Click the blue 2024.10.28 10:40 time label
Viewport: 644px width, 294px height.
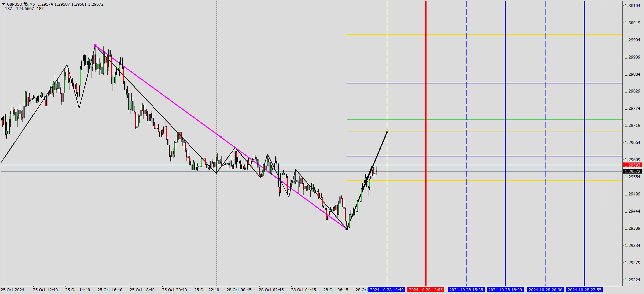[x=387, y=290]
